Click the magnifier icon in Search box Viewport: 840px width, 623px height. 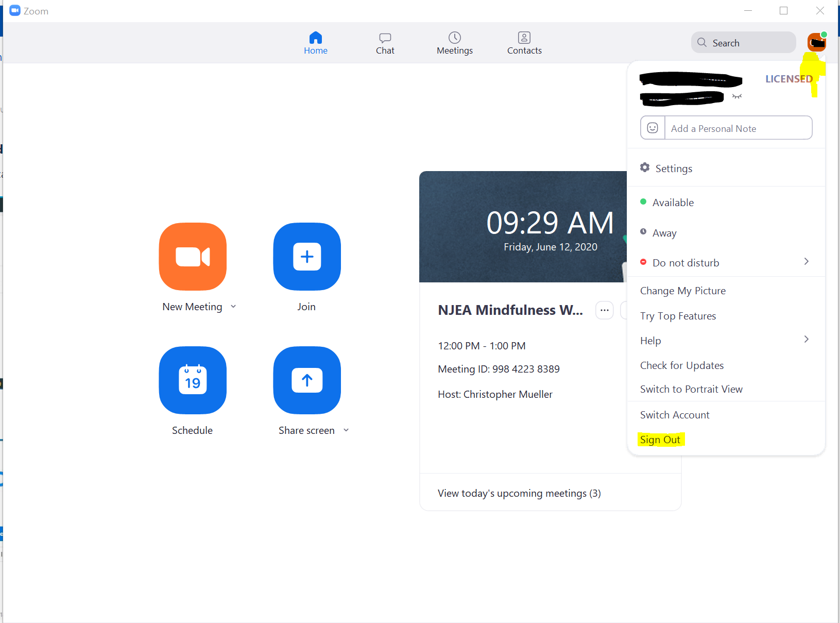point(702,42)
